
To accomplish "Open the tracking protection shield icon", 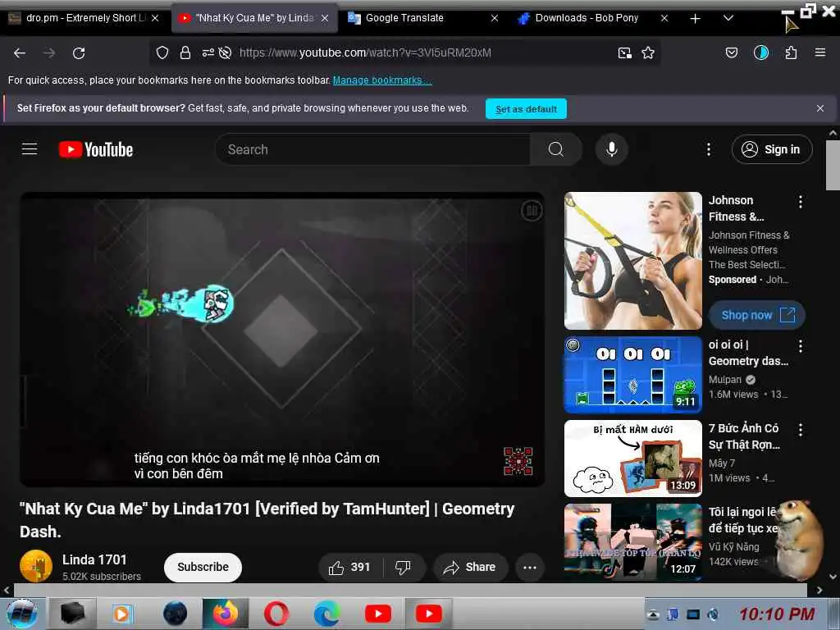I will pyautogui.click(x=162, y=52).
